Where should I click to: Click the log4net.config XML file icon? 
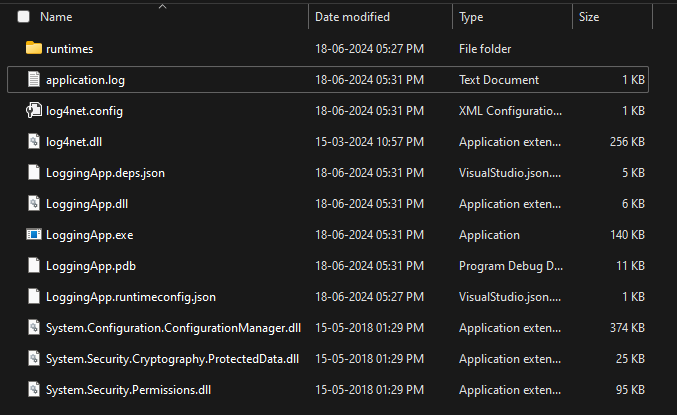34,111
